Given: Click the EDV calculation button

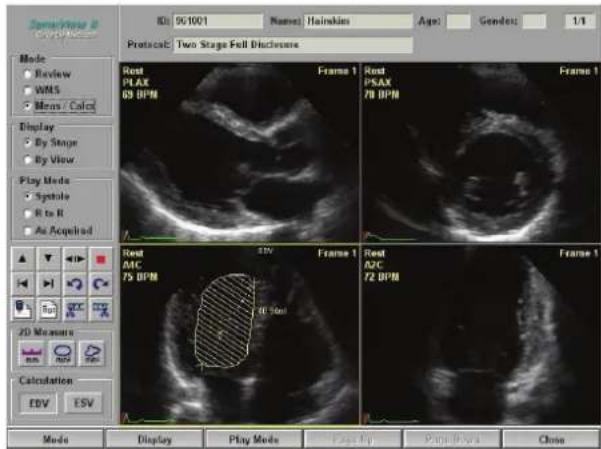Looking at the screenshot, I should click(39, 403).
